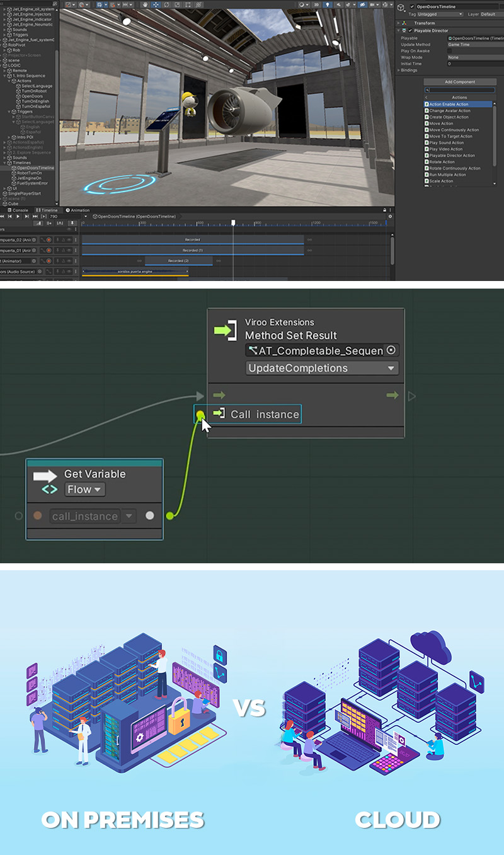
Task: Toggle OpenDoorsTimeline object active checkbox
Action: pyautogui.click(x=412, y=6)
